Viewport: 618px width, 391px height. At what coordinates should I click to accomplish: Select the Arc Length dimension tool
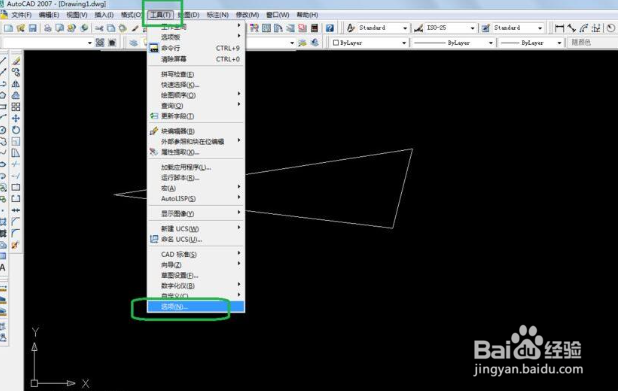584,28
